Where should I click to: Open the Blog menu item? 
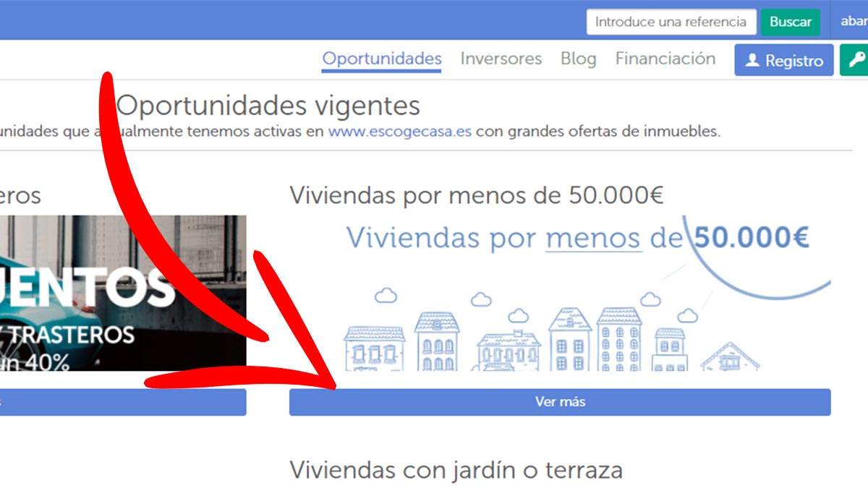coord(578,59)
